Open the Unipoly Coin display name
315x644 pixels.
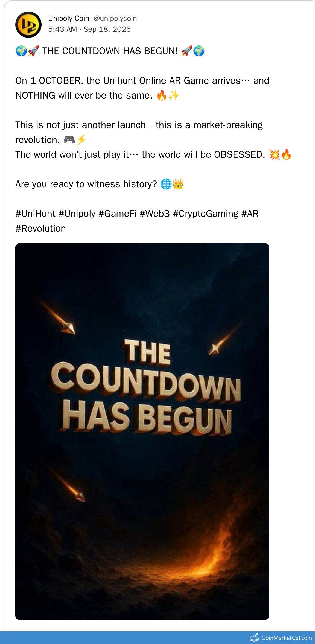[x=69, y=18]
